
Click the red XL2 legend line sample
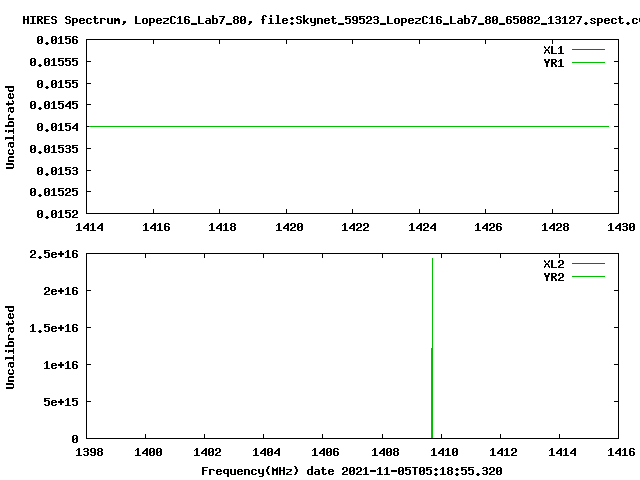coord(588,264)
